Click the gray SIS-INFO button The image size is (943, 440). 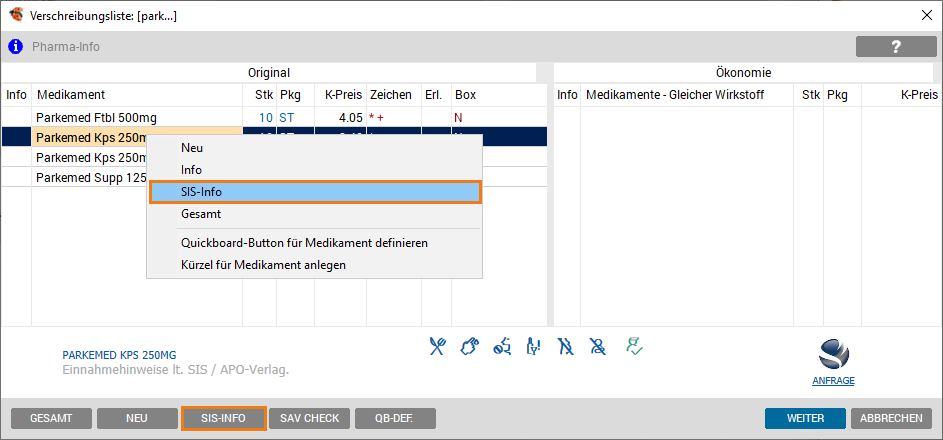[x=223, y=418]
